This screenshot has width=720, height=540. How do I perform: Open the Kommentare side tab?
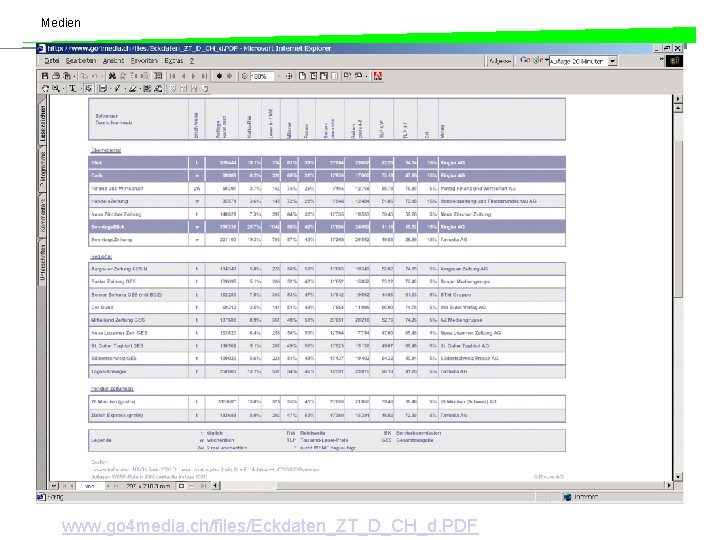(x=42, y=215)
